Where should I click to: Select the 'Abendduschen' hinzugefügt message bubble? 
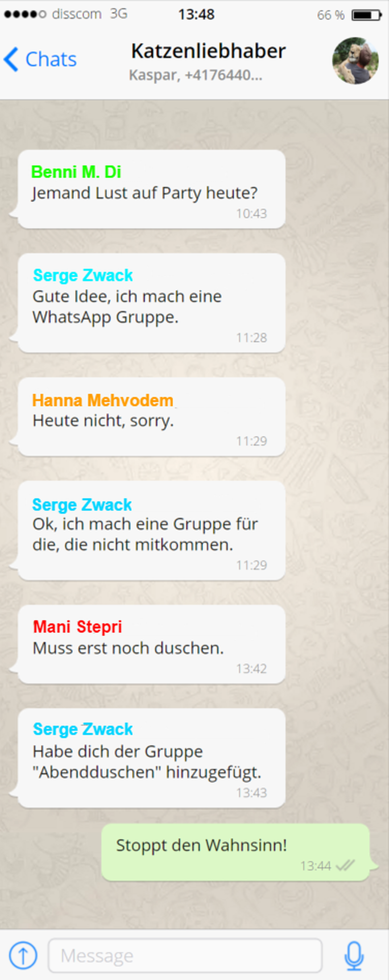point(151,758)
